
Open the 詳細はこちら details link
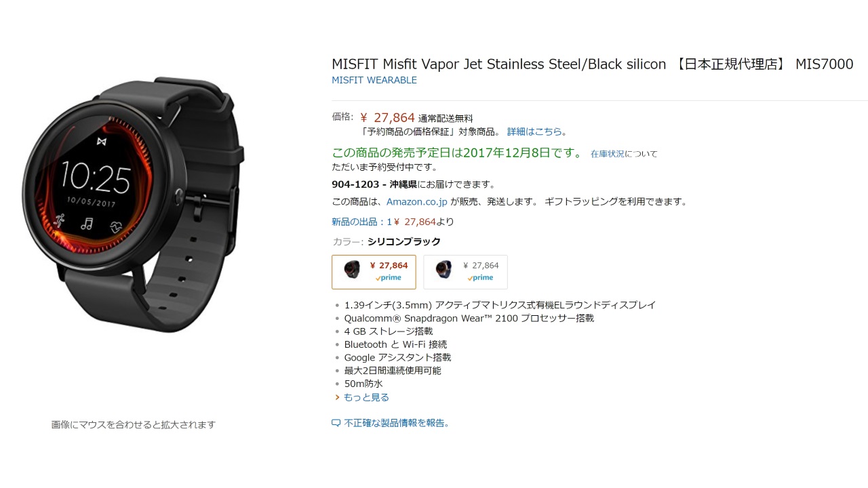point(534,131)
